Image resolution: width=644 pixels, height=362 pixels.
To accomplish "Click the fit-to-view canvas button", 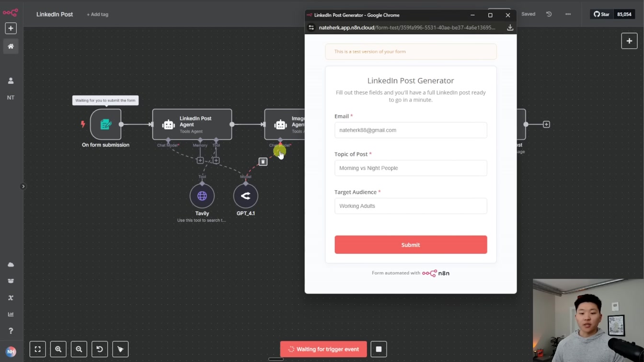I will coord(37,349).
